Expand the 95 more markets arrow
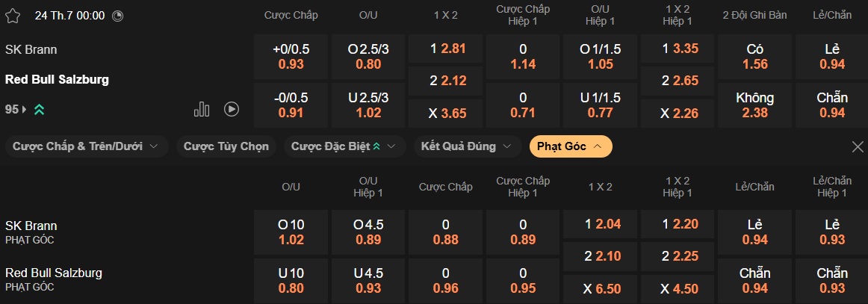 point(25,109)
